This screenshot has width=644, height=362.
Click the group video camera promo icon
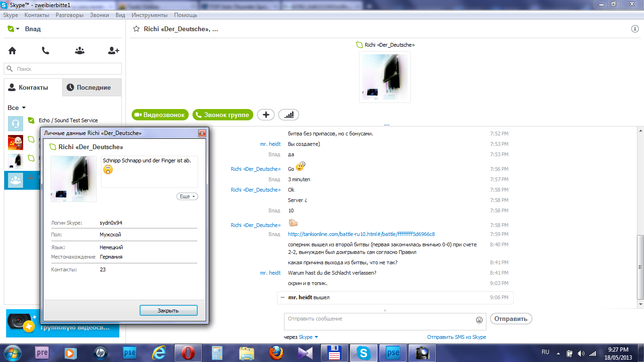point(21,322)
